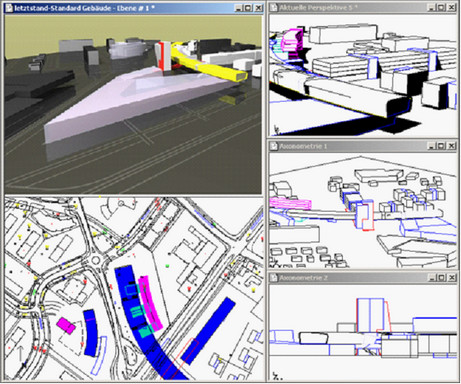The height and width of the screenshot is (384, 461).
Task: Click the document icon of letztstand-Standard Gebäude window
Action: 9,8
